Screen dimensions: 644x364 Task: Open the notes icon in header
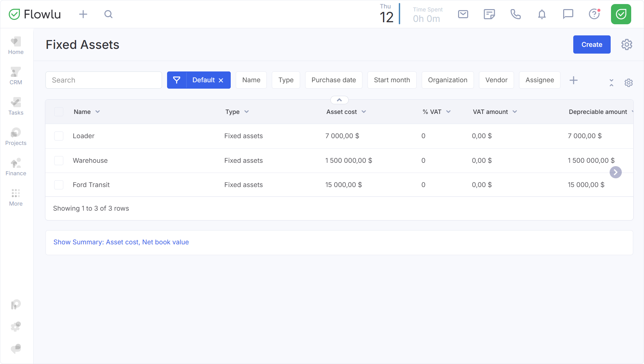click(x=489, y=14)
